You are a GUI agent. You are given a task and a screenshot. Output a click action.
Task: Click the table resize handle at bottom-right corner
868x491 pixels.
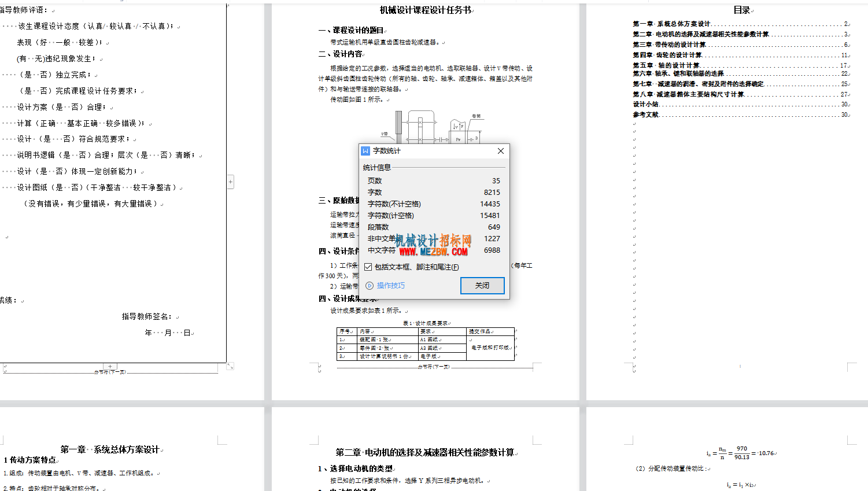(230, 366)
